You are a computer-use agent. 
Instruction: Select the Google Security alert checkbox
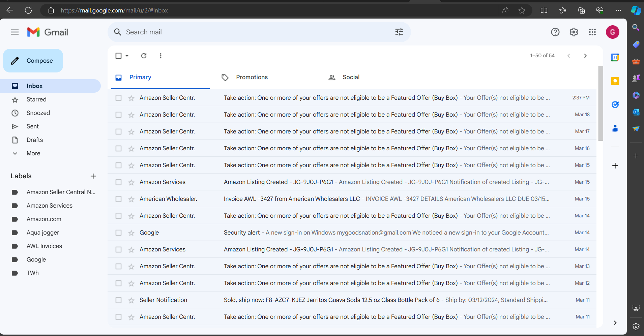tap(118, 233)
